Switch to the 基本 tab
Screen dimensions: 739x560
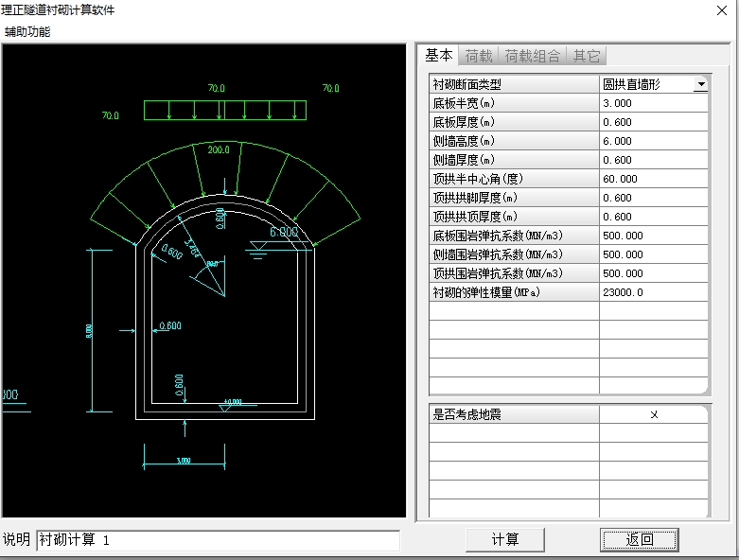438,56
